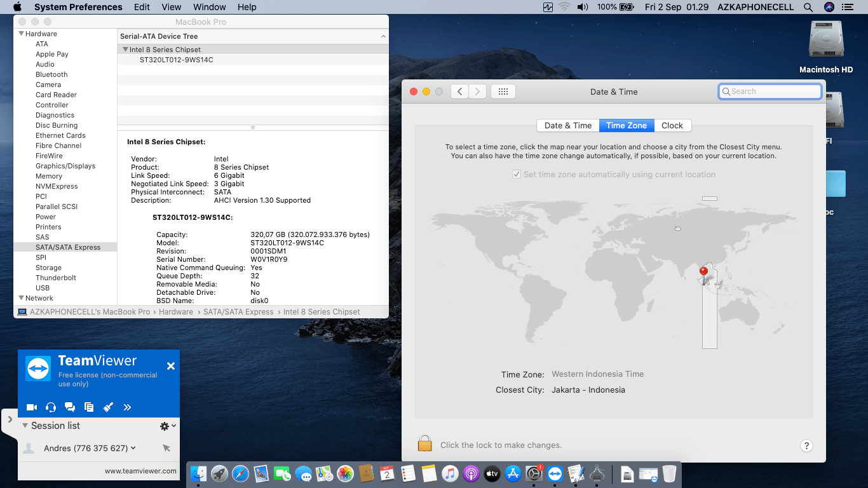The width and height of the screenshot is (868, 488).
Task: Start video in TeamViewer panel
Action: click(32, 407)
